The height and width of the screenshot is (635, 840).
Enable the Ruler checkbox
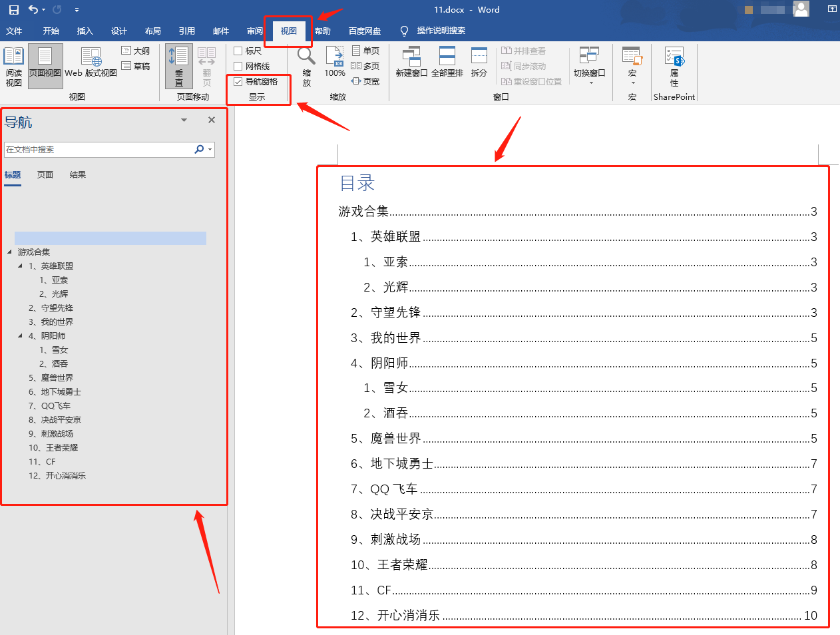tap(238, 51)
